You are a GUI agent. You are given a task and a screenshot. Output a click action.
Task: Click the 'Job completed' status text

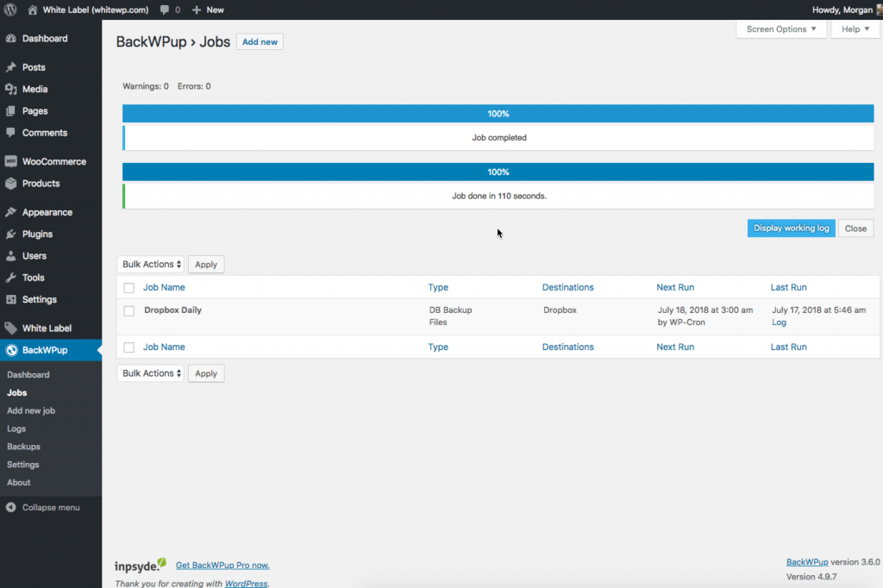[x=499, y=137]
